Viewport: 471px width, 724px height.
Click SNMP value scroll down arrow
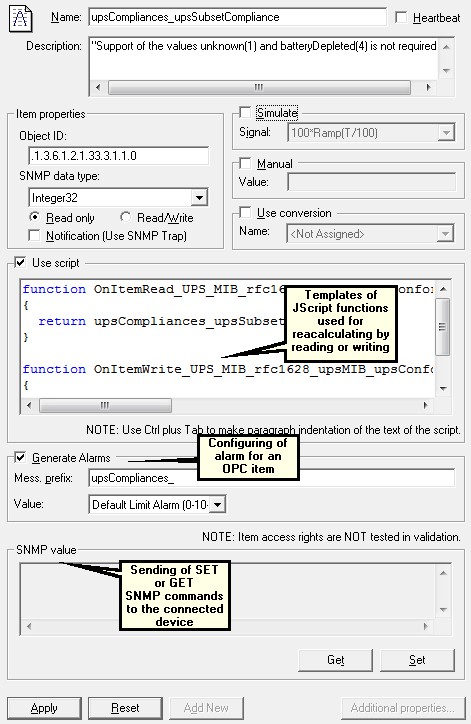pyautogui.click(x=443, y=609)
